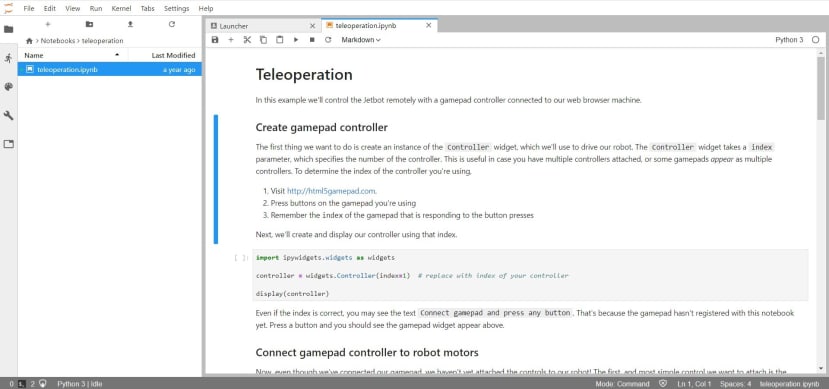The height and width of the screenshot is (389, 829).
Task: Click the Python 3 kernel name button
Action: (789, 40)
